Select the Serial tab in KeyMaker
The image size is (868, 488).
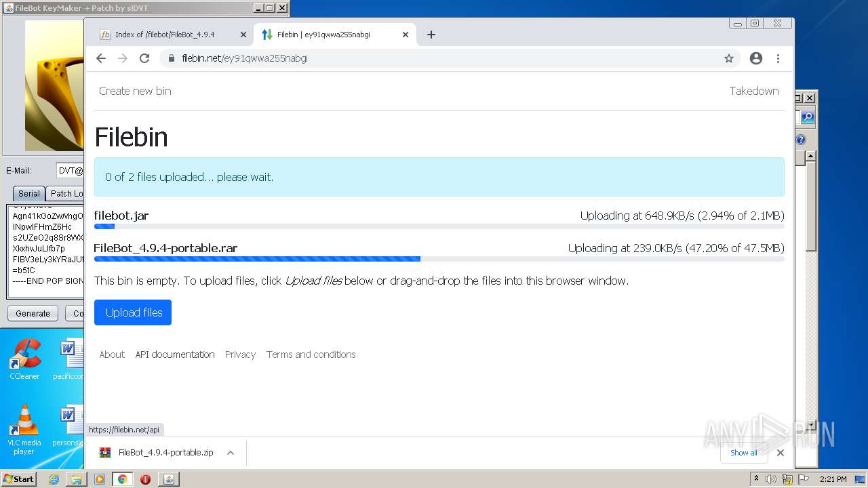(x=28, y=193)
